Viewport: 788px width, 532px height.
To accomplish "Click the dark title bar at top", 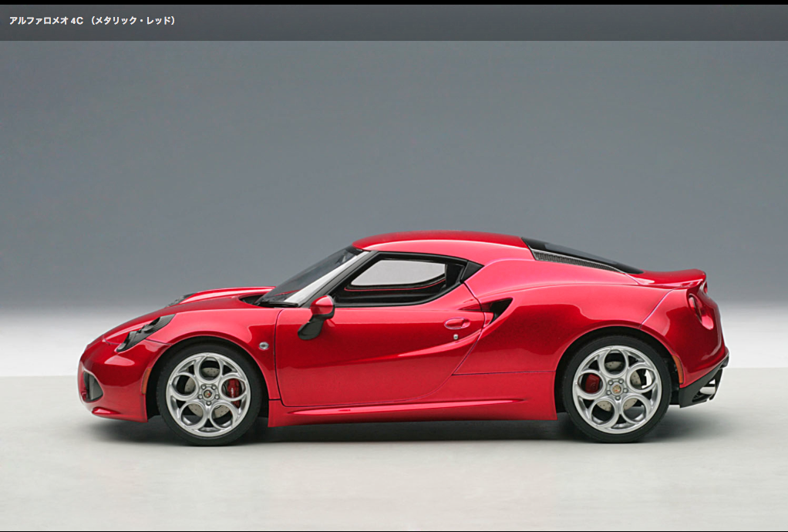I will point(463,22).
